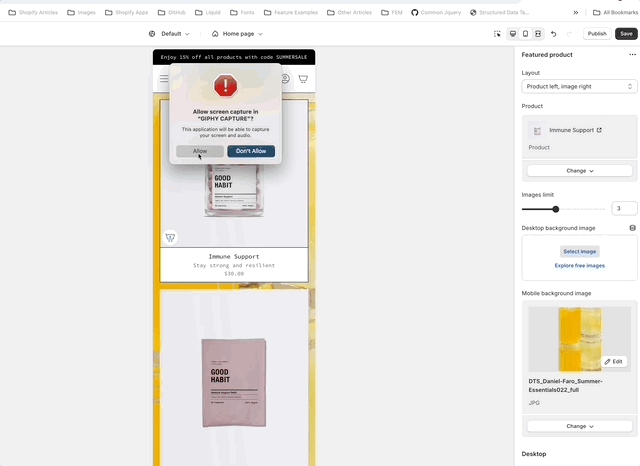Open the Layout dropdown
Screen dimensions: 640x466
pos(579,87)
